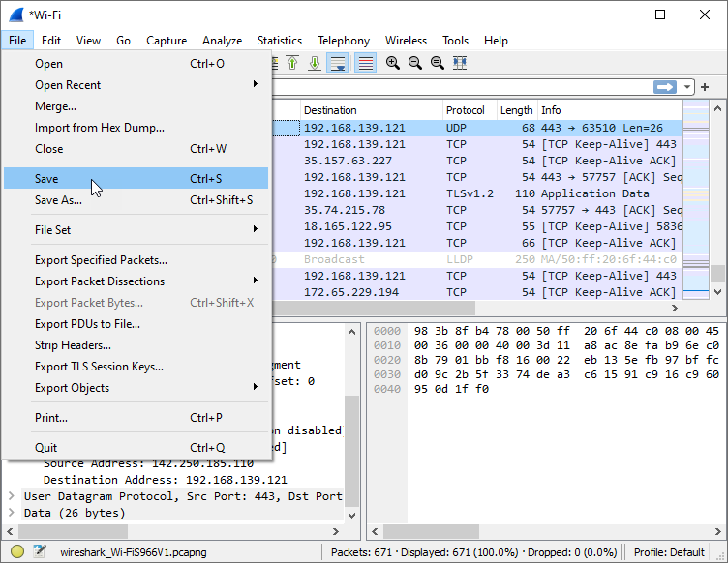Expand the Data (26 bytes) tree node
This screenshot has height=563, width=728.
11,513
